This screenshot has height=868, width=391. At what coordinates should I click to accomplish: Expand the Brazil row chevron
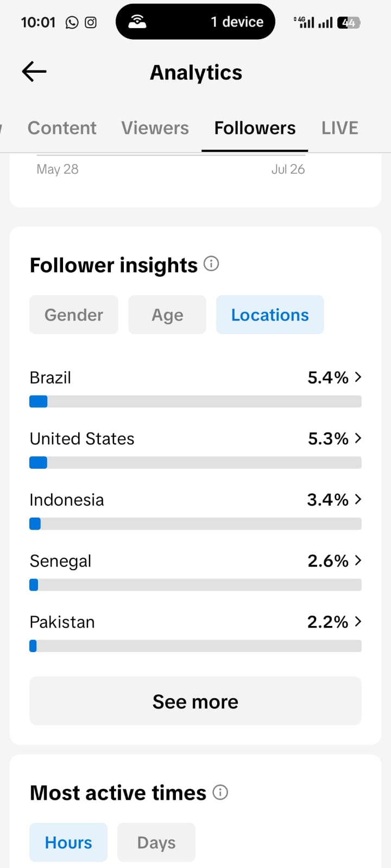pyautogui.click(x=358, y=377)
